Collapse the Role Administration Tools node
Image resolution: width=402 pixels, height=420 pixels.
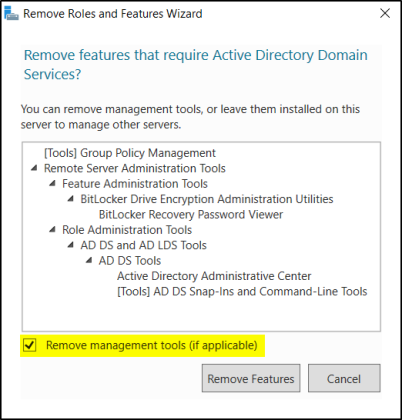[x=52, y=229]
